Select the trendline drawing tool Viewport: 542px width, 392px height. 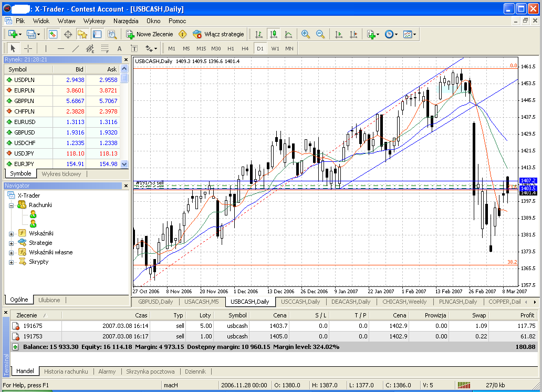click(75, 48)
